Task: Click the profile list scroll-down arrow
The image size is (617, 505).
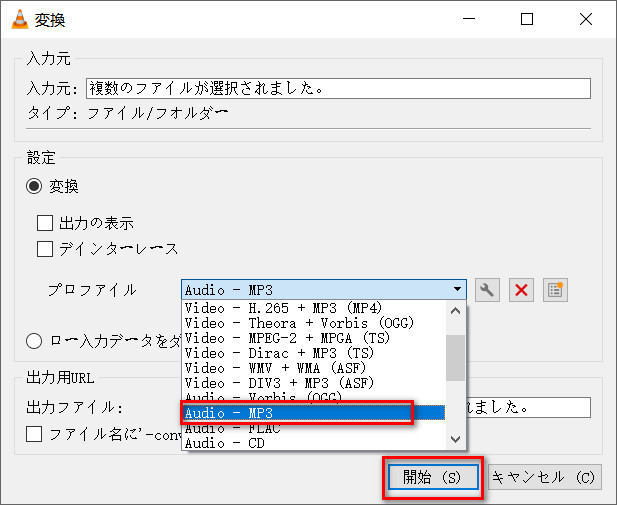Action: [455, 439]
